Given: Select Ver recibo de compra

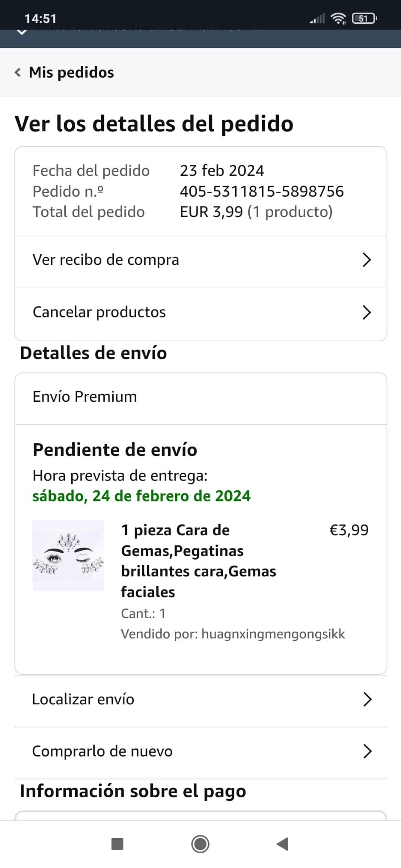Looking at the screenshot, I should click(106, 260).
